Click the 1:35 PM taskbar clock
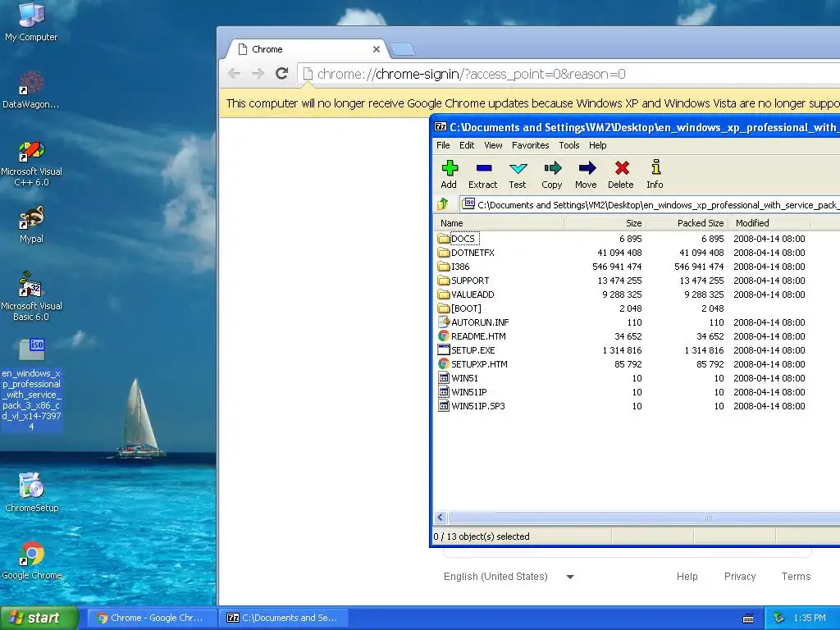Image resolution: width=840 pixels, height=630 pixels. (x=810, y=618)
